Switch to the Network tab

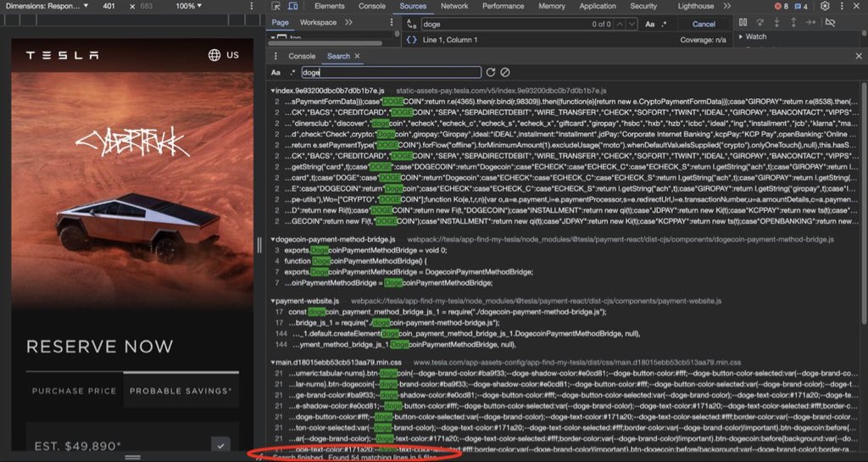(x=454, y=6)
